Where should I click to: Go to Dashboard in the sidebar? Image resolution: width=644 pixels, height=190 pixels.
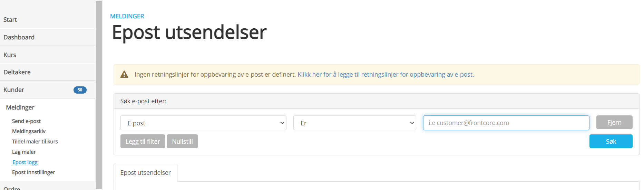[19, 37]
